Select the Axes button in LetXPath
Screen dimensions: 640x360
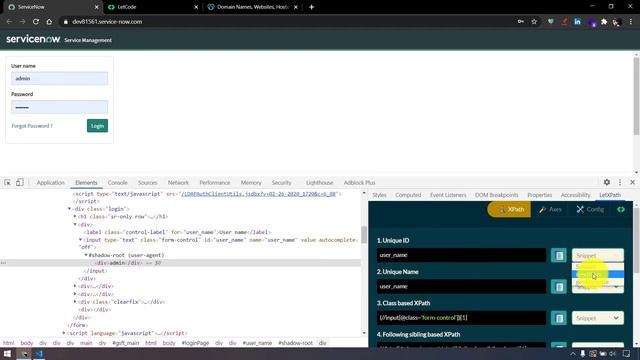click(550, 209)
